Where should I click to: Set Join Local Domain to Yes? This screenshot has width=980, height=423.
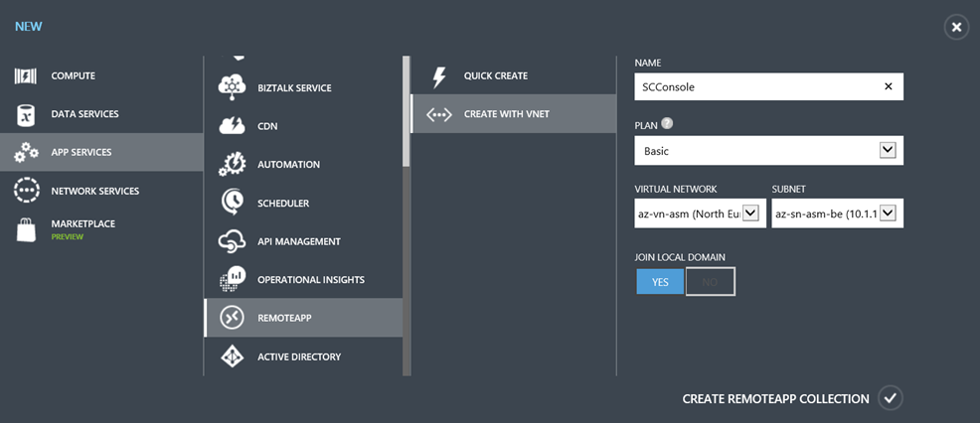point(660,282)
